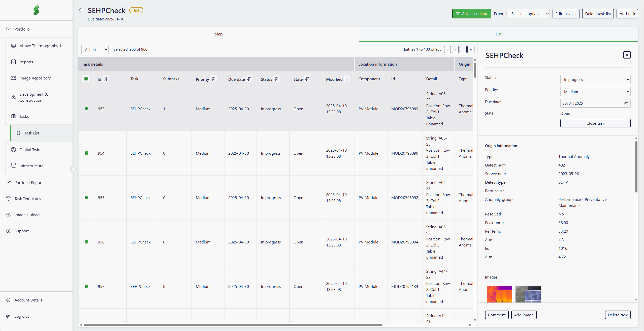Screen dimensions: 644x331
Task: Open Task Templates icon
Action: 8,199
